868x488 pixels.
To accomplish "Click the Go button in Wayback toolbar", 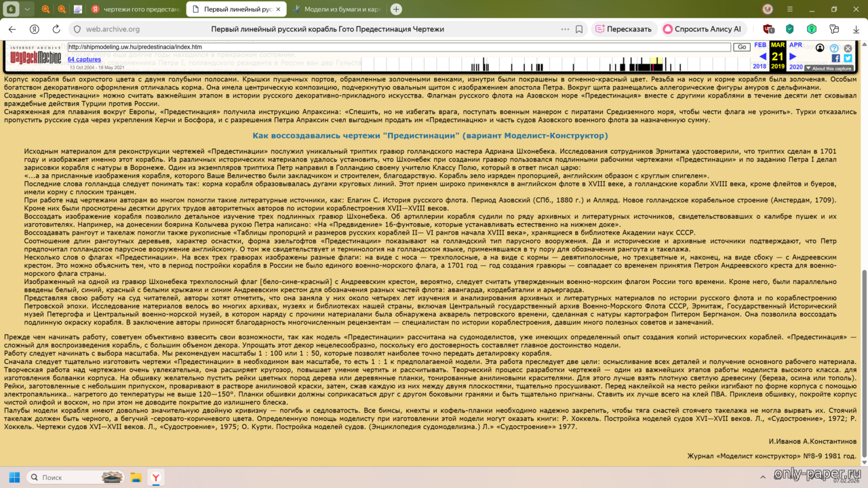I will coord(741,47).
